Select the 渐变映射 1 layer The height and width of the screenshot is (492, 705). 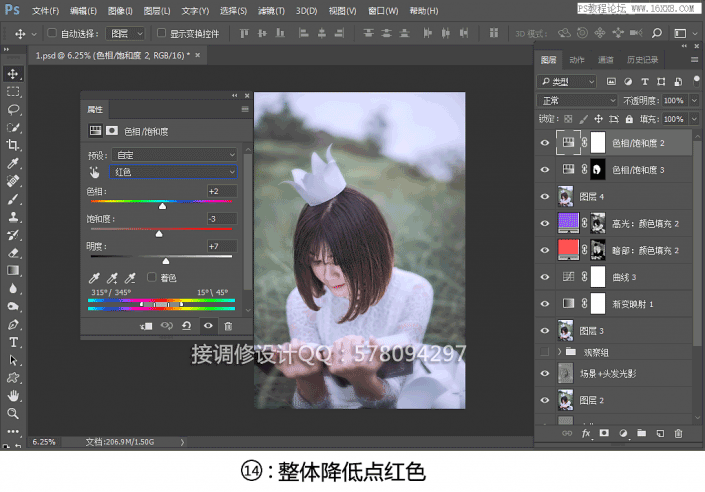tap(614, 304)
